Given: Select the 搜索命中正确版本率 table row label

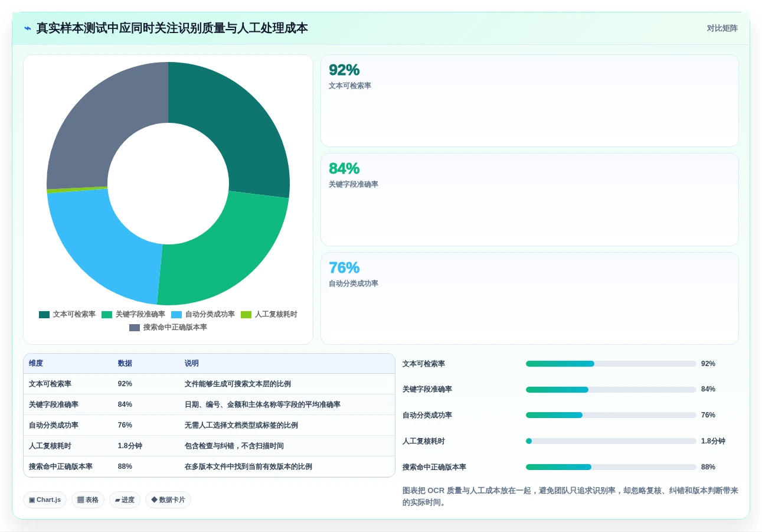Looking at the screenshot, I should click(61, 466).
